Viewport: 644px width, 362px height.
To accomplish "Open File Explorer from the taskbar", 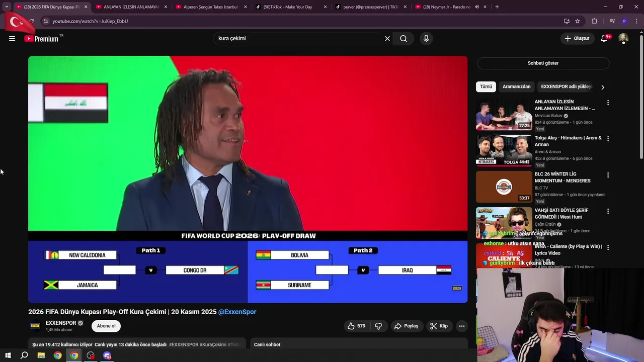I will (x=41, y=355).
